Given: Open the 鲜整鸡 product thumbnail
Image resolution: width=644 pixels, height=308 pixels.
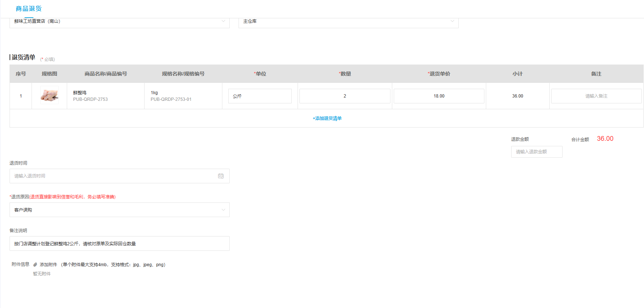Looking at the screenshot, I should pyautogui.click(x=50, y=95).
